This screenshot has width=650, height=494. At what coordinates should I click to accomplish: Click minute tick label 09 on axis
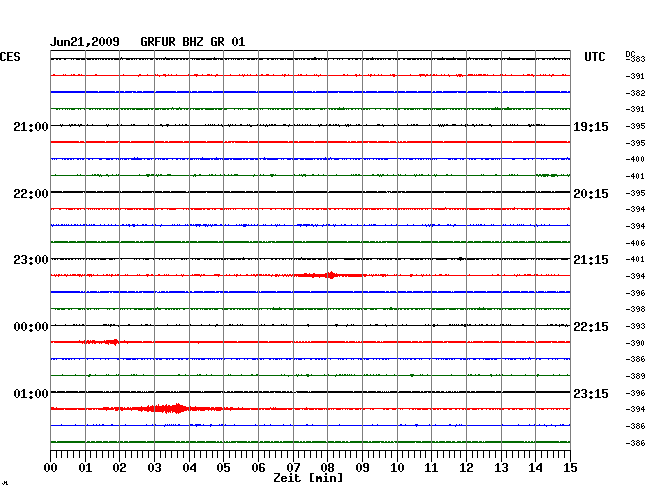(x=362, y=467)
